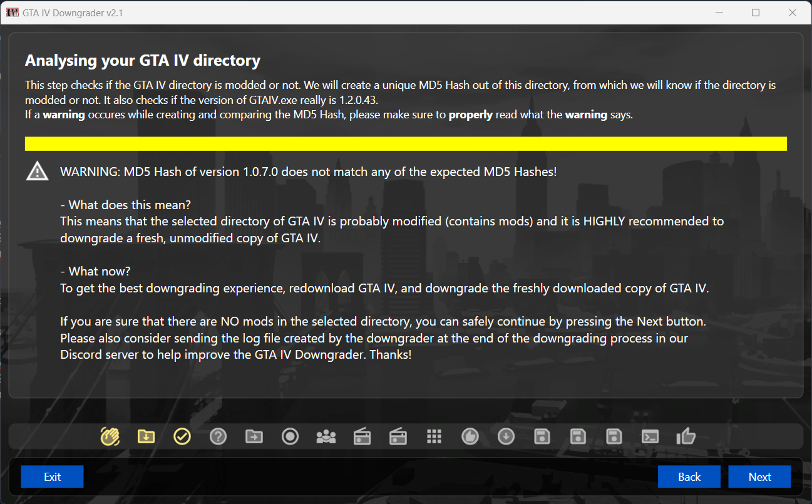
Task: Click the GTA IV Downgrader title bar icon
Action: [x=13, y=13]
